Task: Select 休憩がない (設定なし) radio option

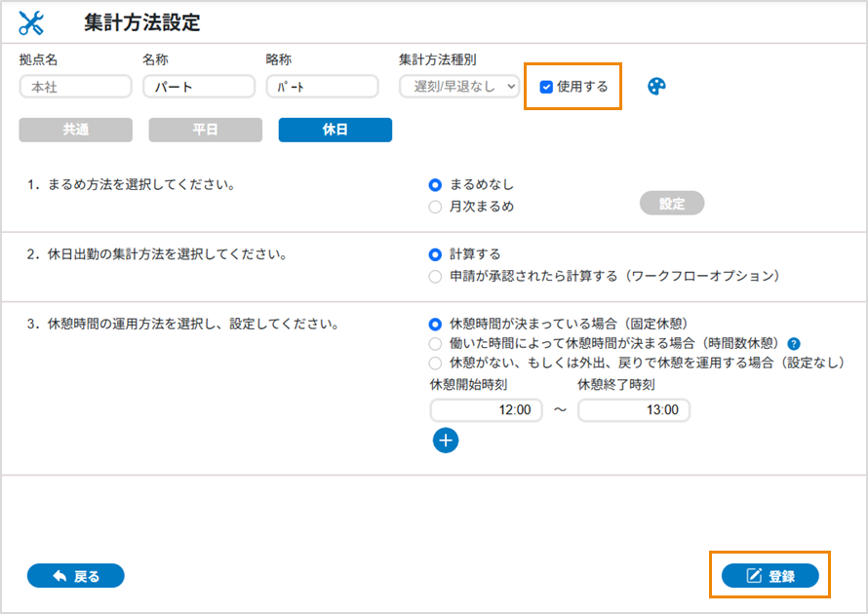Action: (436, 363)
